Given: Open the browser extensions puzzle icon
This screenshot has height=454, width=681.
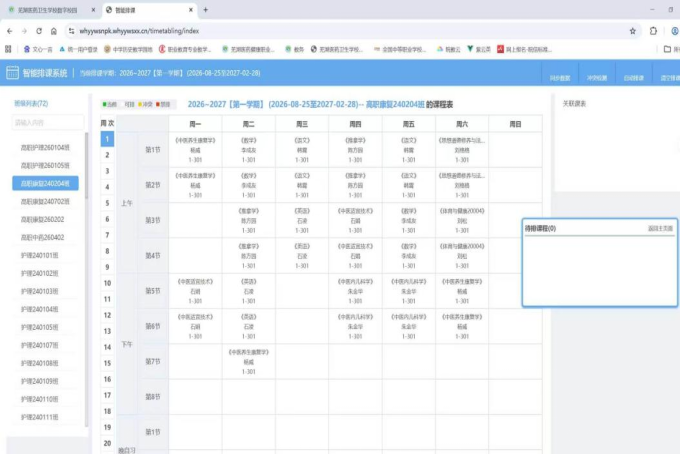Looking at the screenshot, I should [x=653, y=31].
